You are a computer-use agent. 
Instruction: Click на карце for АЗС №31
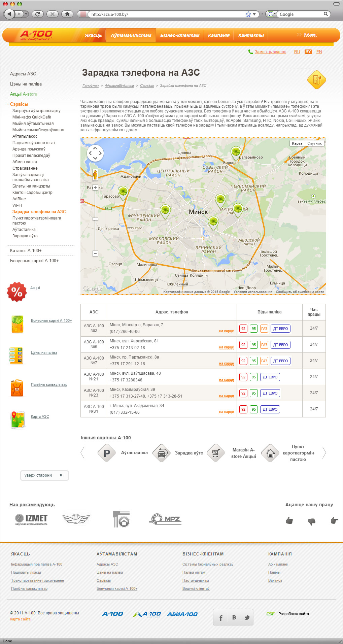(226, 412)
